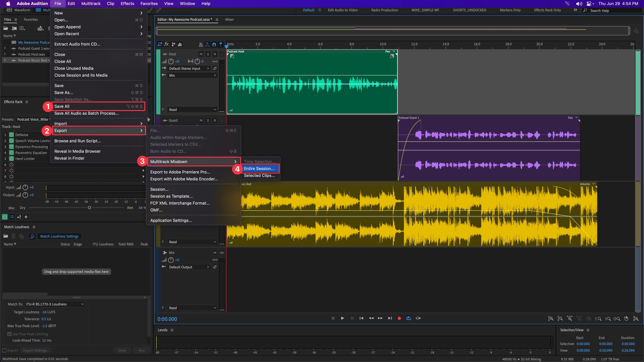Image resolution: width=644 pixels, height=362 pixels.
Task: Open the fx view icon above tracks
Action: tap(167, 44)
